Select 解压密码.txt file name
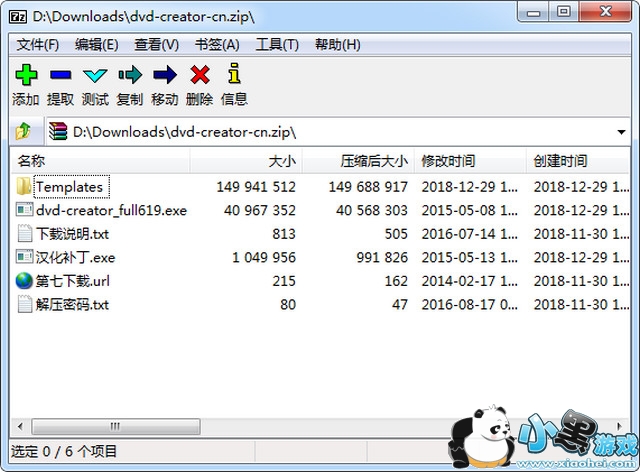The height and width of the screenshot is (472, 640). [72, 305]
